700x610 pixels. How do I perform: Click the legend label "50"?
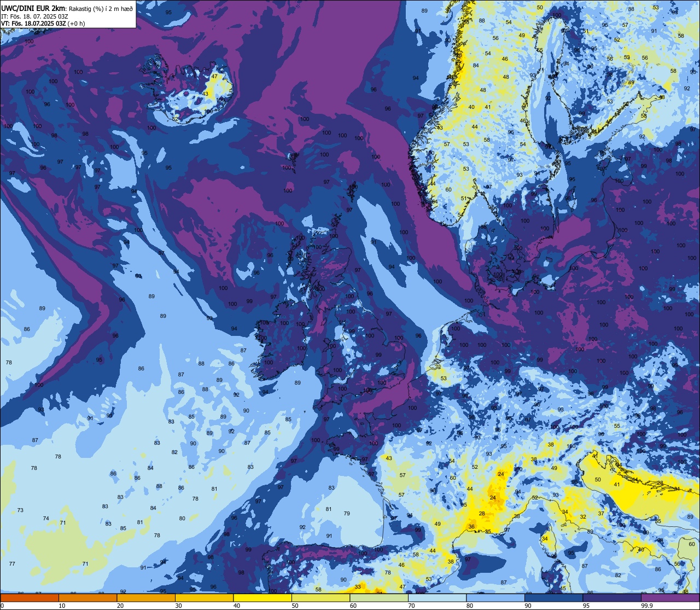(x=295, y=606)
